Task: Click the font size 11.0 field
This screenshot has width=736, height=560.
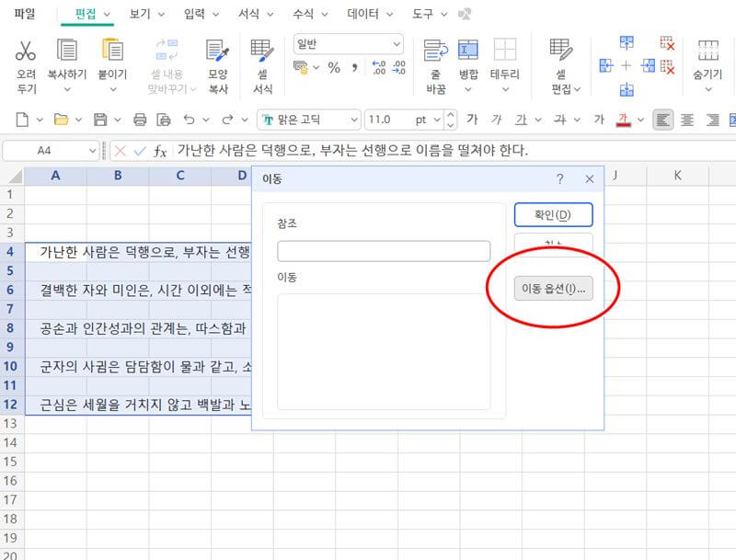Action: click(x=388, y=120)
